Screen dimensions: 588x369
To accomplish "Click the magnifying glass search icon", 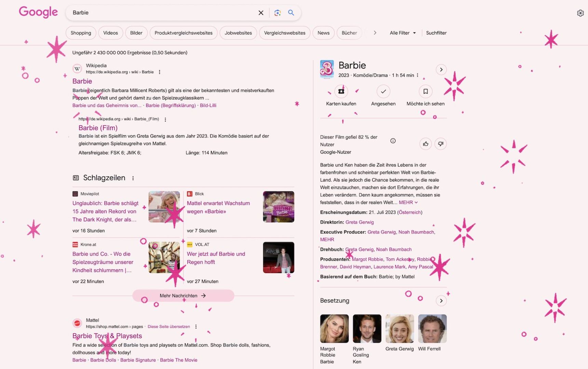I will point(291,12).
